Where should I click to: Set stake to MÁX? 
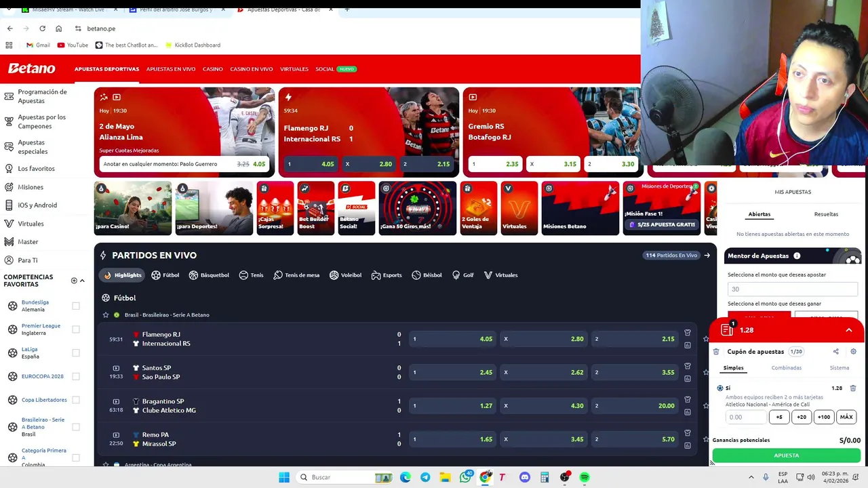(x=846, y=418)
